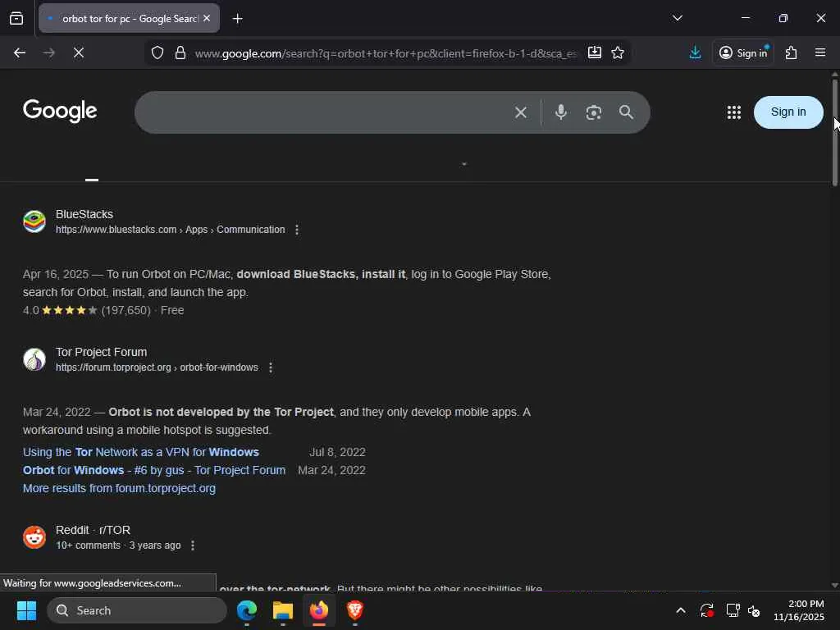The width and height of the screenshot is (840, 630).
Task: Launch Brave browser from taskbar
Action: (x=354, y=610)
